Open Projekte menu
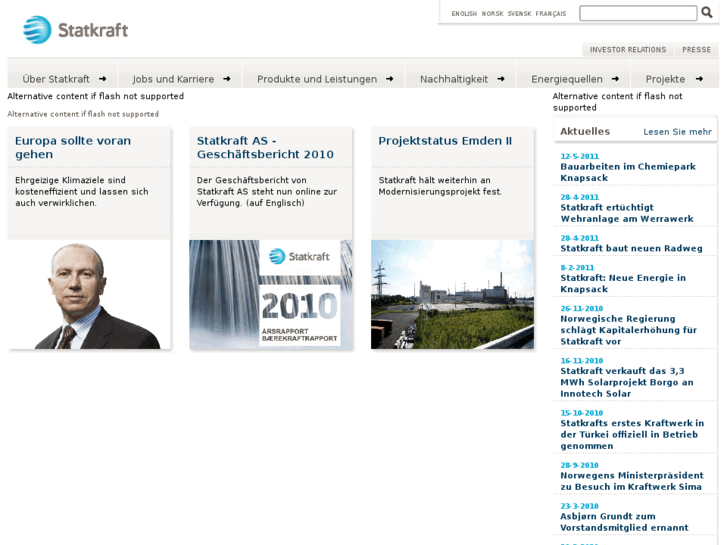727x545 pixels. 665,79
